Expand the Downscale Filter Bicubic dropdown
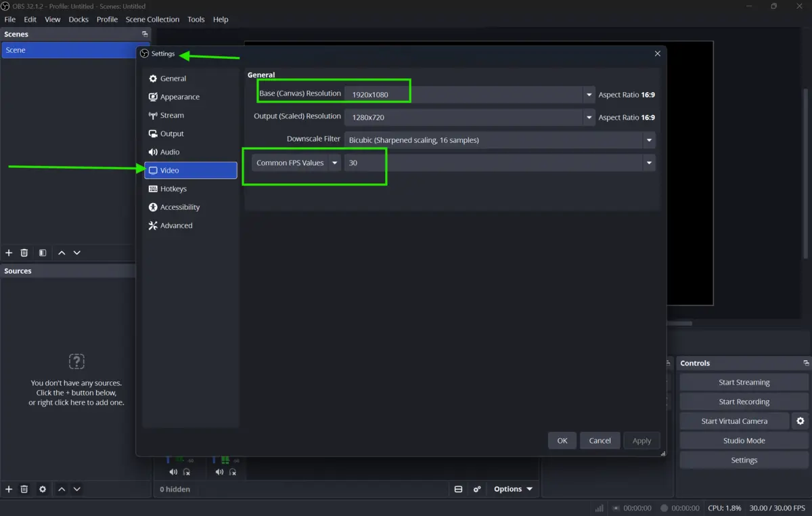The image size is (812, 516). click(x=499, y=140)
